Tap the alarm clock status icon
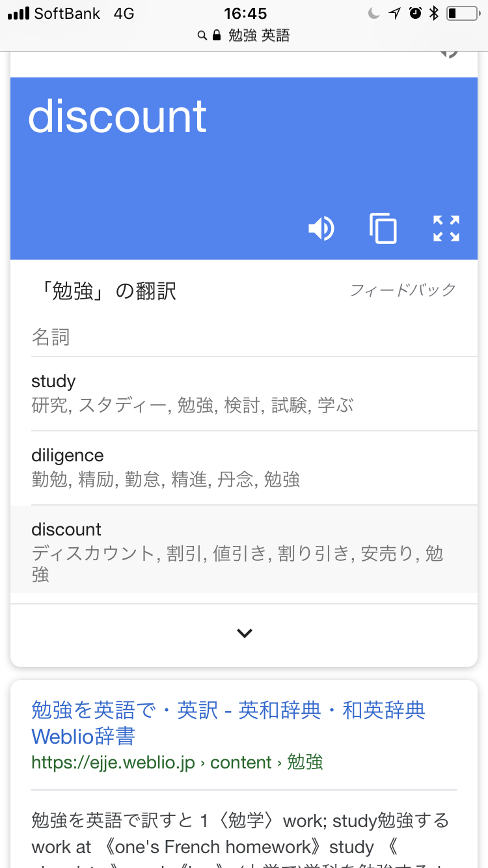The height and width of the screenshot is (868, 488). (415, 13)
